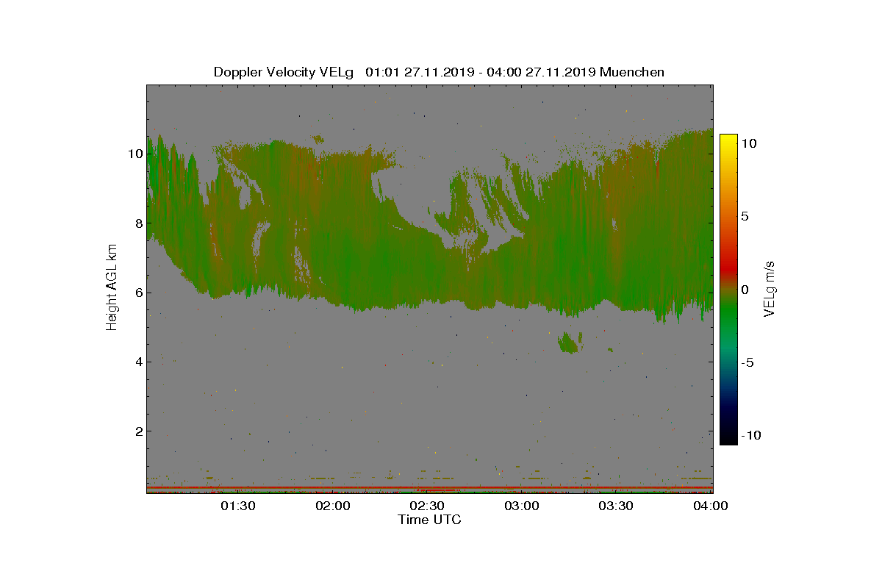882x588 pixels.
Task: Click the plot title "Doppler Velocity VELg"
Action: (284, 72)
